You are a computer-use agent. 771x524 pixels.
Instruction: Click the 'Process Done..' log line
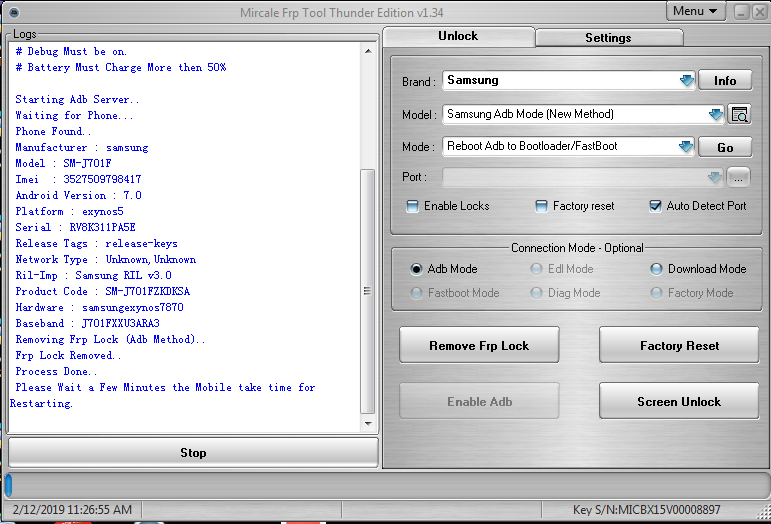tap(56, 372)
